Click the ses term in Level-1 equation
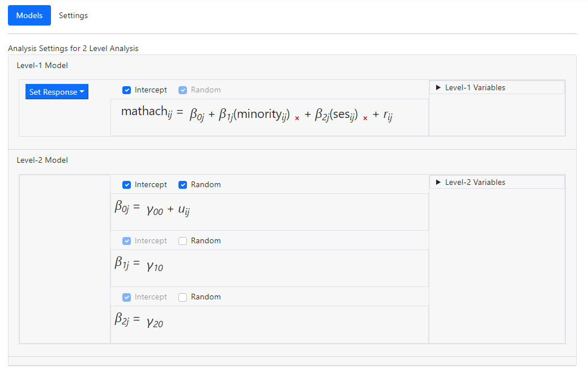The height and width of the screenshot is (372, 588). point(337,115)
